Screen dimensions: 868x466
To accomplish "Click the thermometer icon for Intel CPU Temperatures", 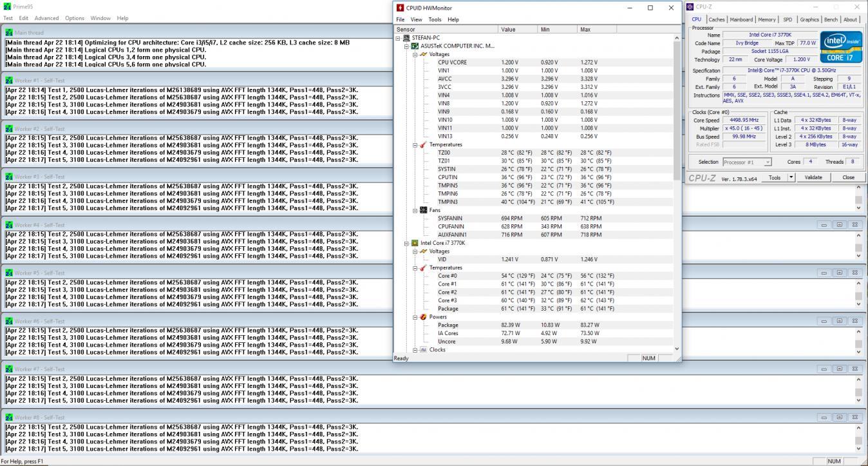I will click(423, 267).
